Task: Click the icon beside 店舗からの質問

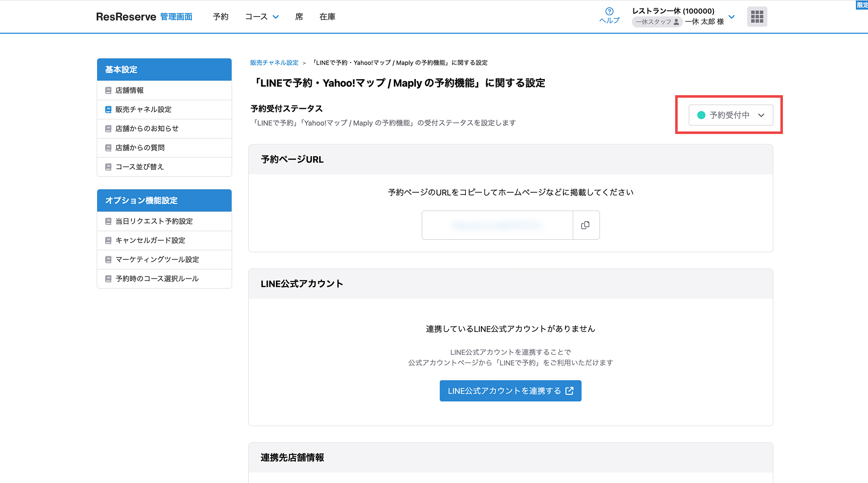Action: pyautogui.click(x=108, y=148)
